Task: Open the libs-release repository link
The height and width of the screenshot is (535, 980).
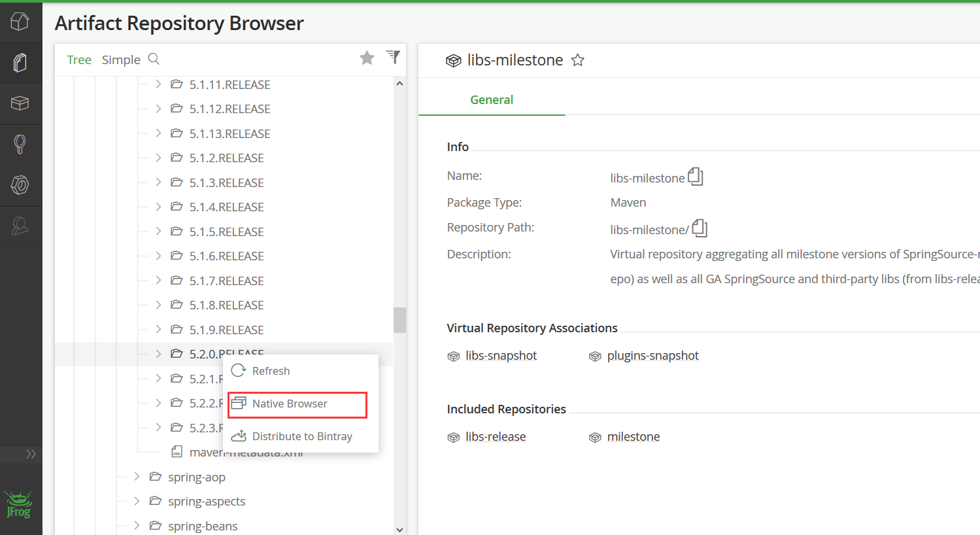Action: coord(496,437)
